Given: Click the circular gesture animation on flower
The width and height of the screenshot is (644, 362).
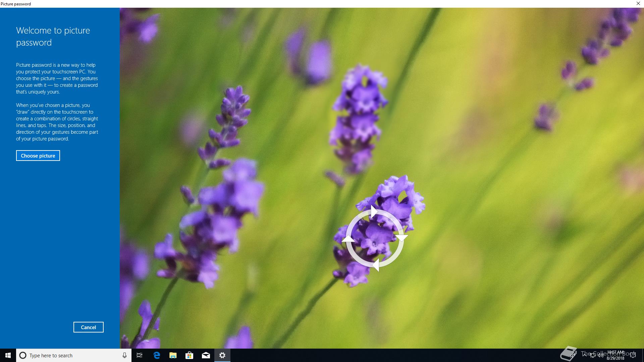Looking at the screenshot, I should (375, 239).
